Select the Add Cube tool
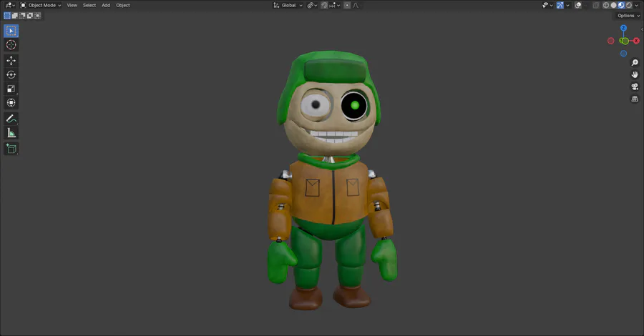644x336 pixels. click(11, 149)
